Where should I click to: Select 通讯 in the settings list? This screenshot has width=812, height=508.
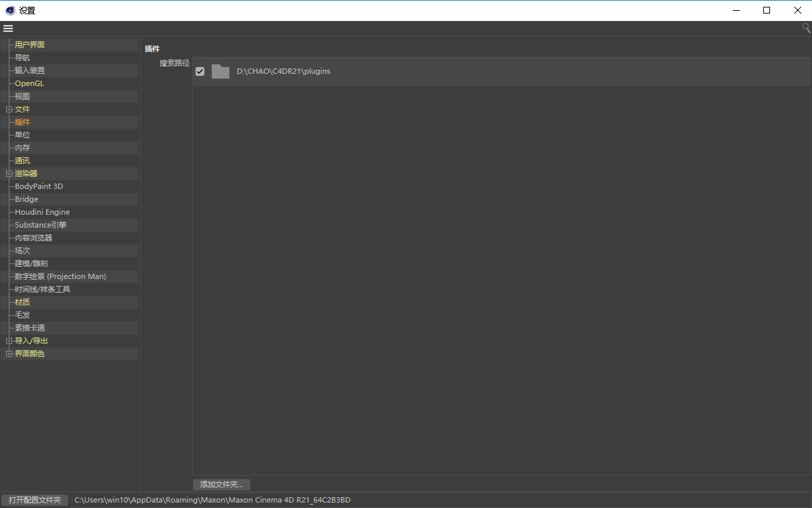[x=22, y=161]
